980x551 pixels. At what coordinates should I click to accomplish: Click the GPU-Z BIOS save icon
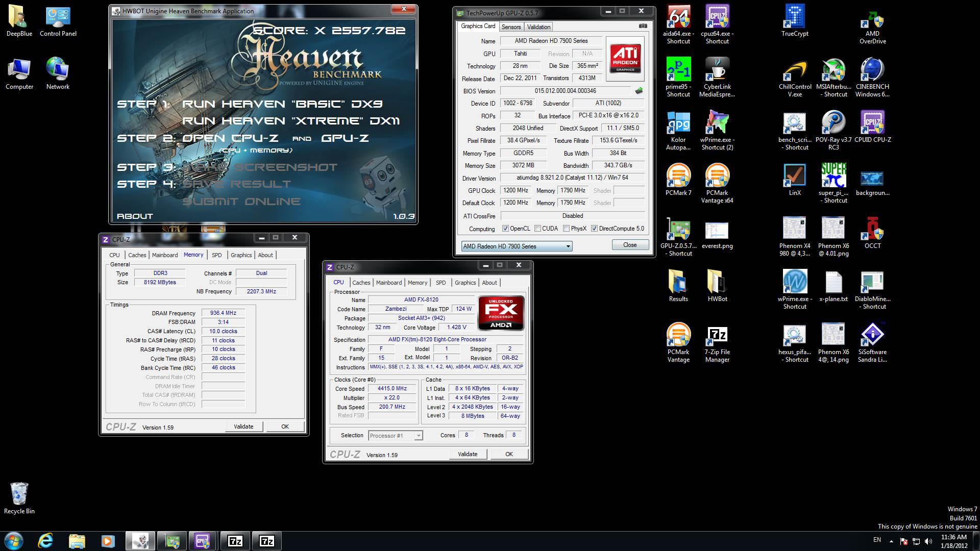click(x=639, y=91)
